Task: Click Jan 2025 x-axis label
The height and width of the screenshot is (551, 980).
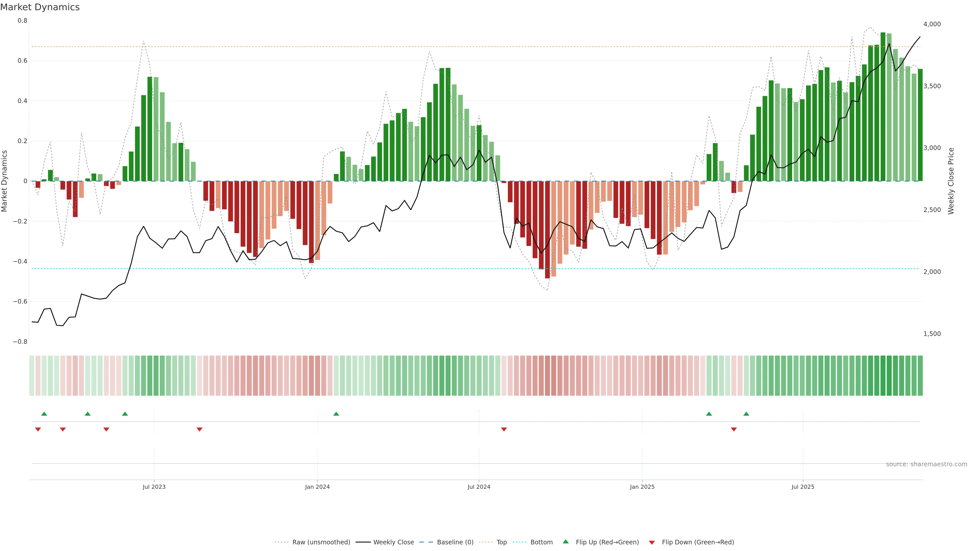Action: pos(642,487)
